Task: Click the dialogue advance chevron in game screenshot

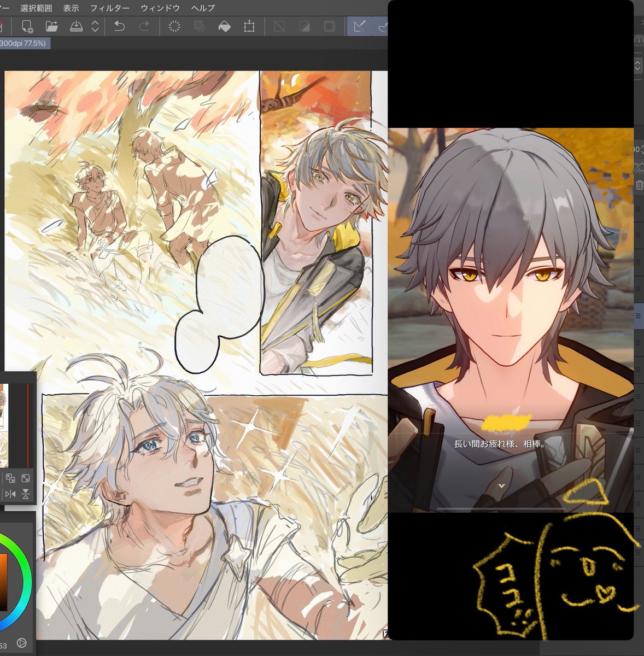Action: point(501,485)
